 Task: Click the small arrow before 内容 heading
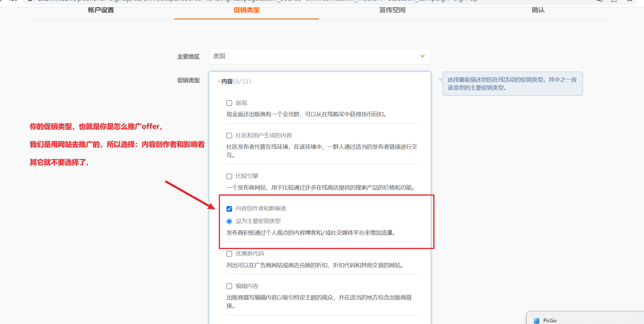click(x=219, y=82)
